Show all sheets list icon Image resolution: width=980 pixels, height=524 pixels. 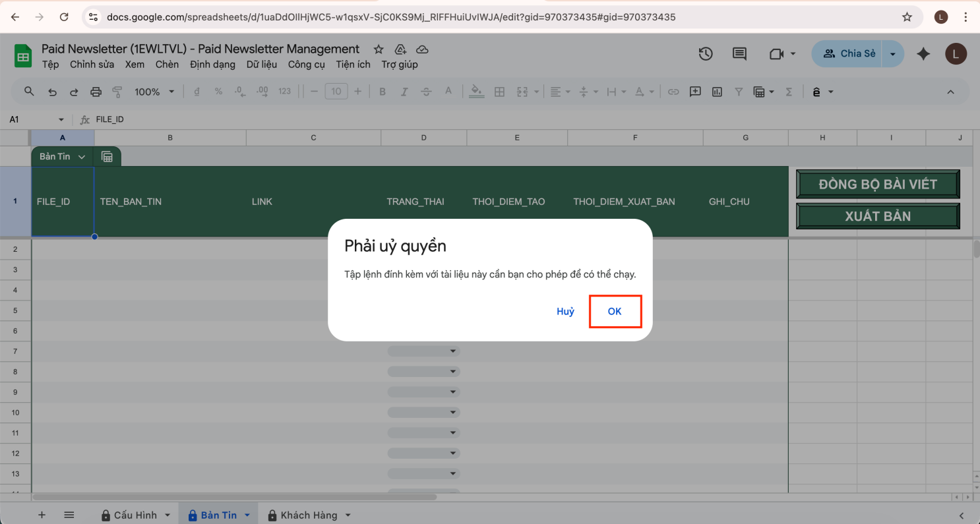[x=69, y=515]
